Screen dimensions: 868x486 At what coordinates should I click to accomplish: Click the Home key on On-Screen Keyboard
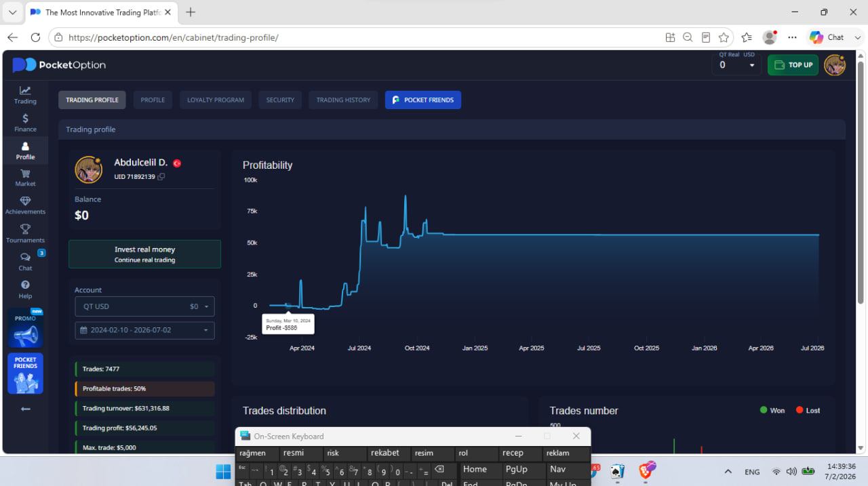coord(479,469)
